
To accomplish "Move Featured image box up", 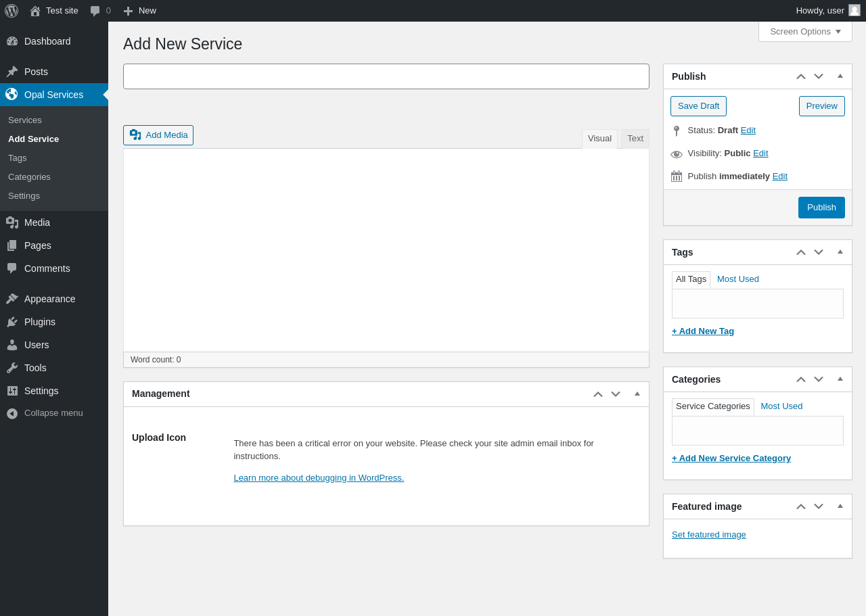I will pos(801,506).
